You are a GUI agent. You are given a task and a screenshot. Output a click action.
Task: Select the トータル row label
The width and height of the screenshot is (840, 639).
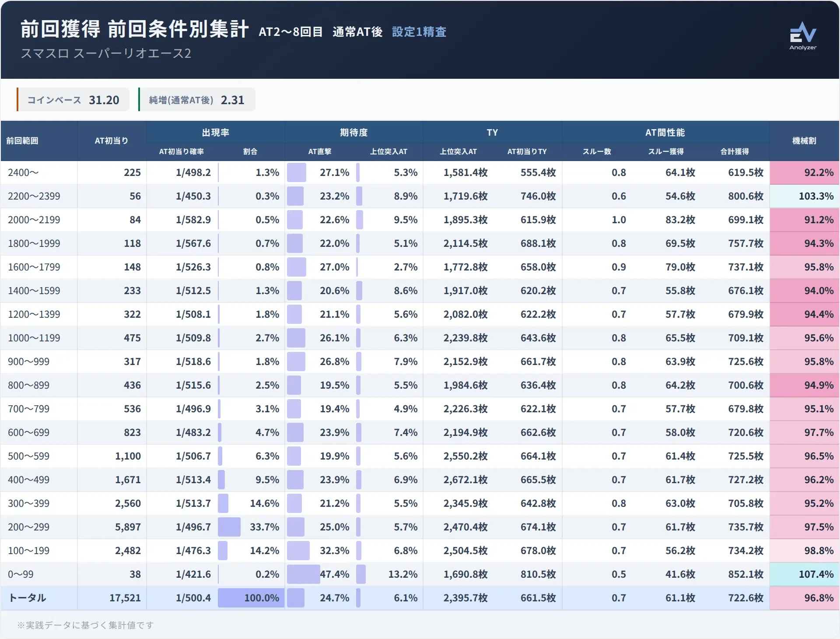pyautogui.click(x=27, y=598)
